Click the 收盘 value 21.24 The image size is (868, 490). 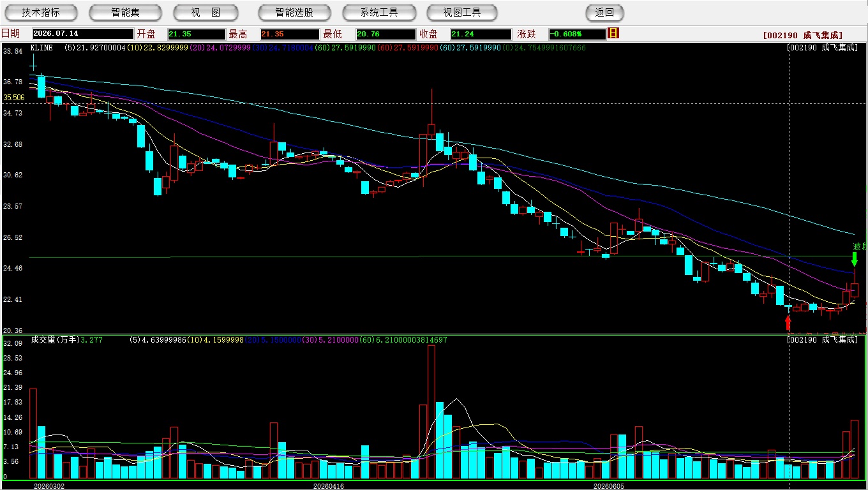(481, 34)
